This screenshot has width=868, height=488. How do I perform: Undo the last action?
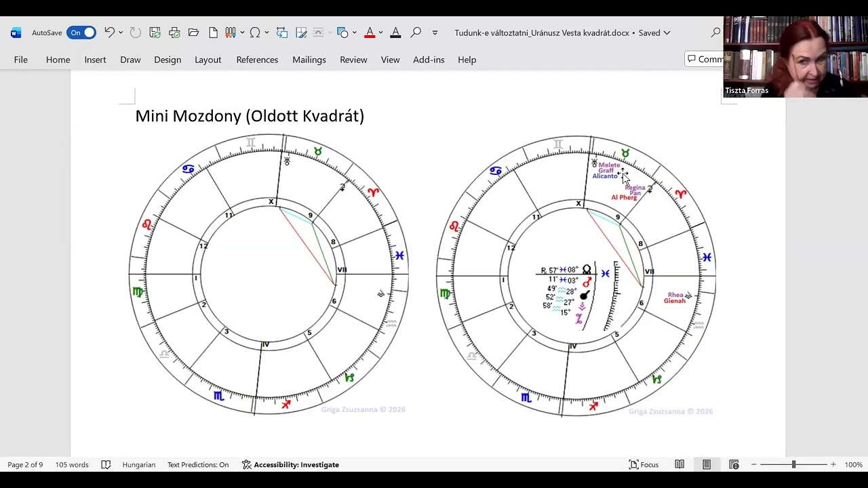tap(109, 33)
